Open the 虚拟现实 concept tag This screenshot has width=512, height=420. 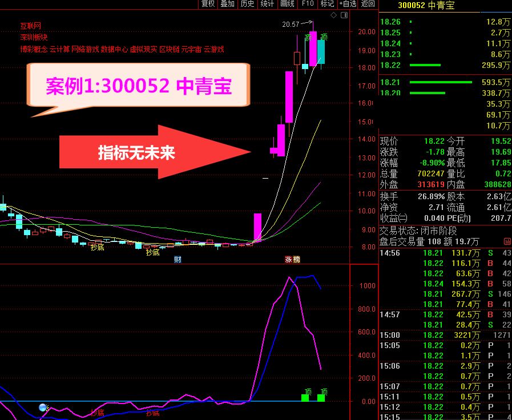coord(143,49)
